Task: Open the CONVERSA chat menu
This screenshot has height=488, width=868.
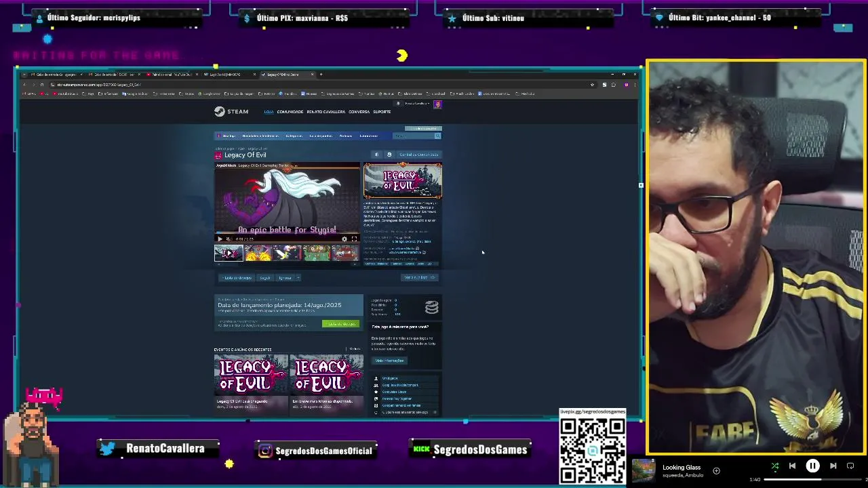Action: 359,112
